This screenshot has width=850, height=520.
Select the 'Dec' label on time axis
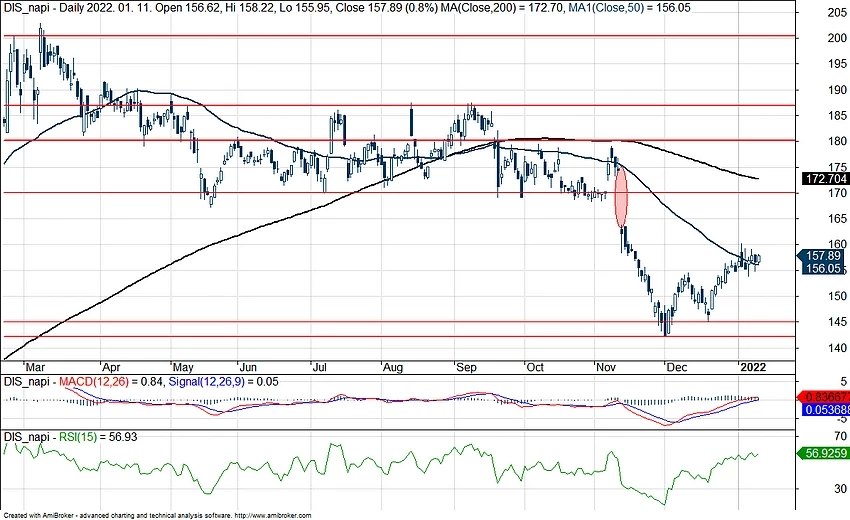coord(677,367)
